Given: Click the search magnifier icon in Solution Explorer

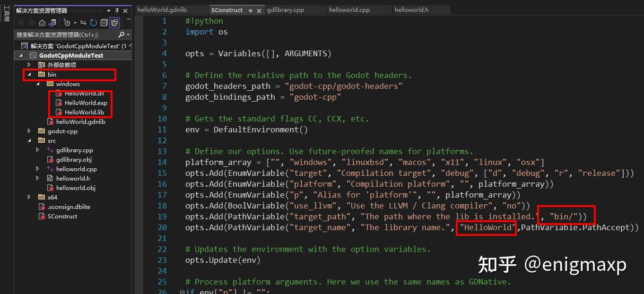Looking at the screenshot, I should (121, 34).
